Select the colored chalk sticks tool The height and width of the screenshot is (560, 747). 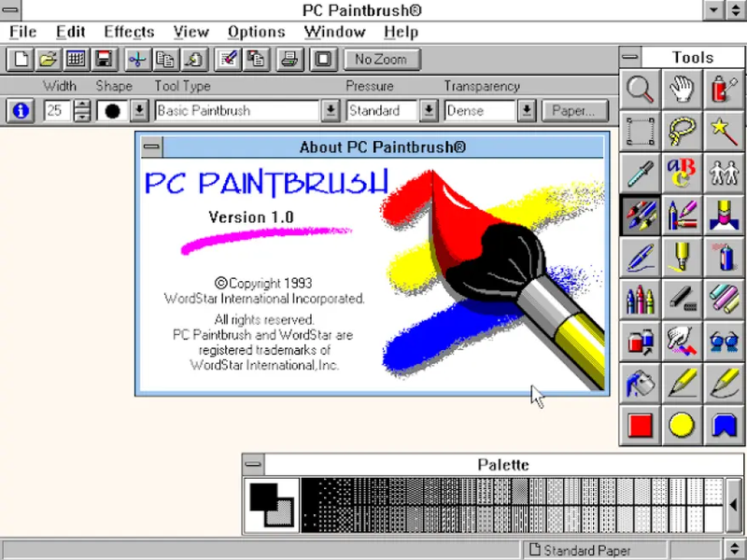[724, 300]
